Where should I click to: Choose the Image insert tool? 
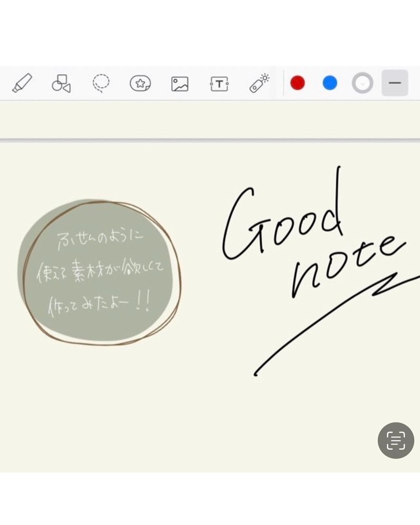tap(180, 84)
